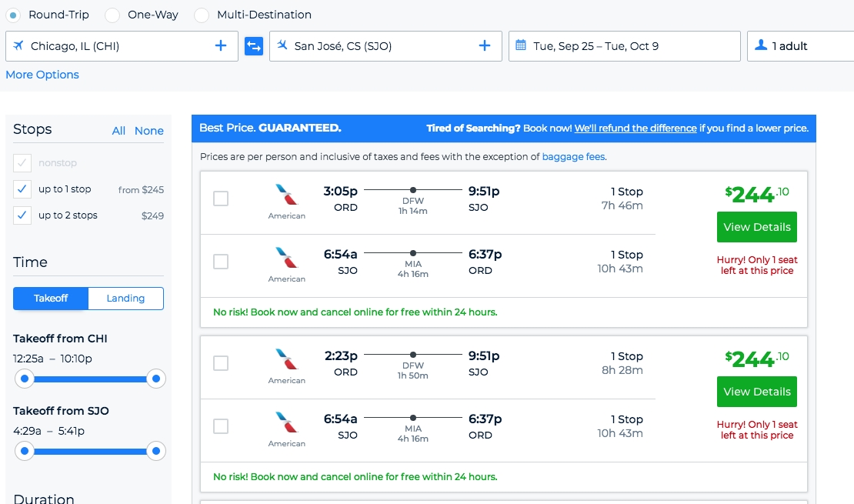Click the traveler person icon
Image resolution: width=854 pixels, height=504 pixels.
click(x=761, y=46)
